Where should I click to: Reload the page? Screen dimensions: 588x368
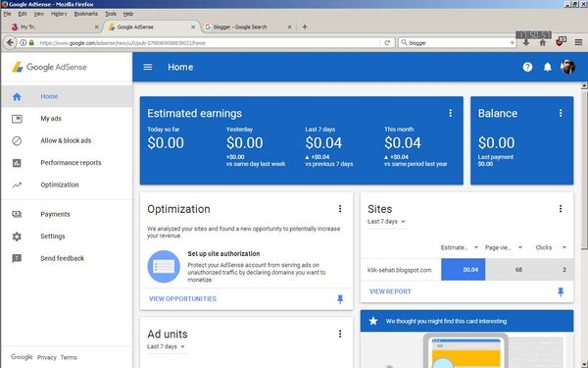pyautogui.click(x=387, y=43)
